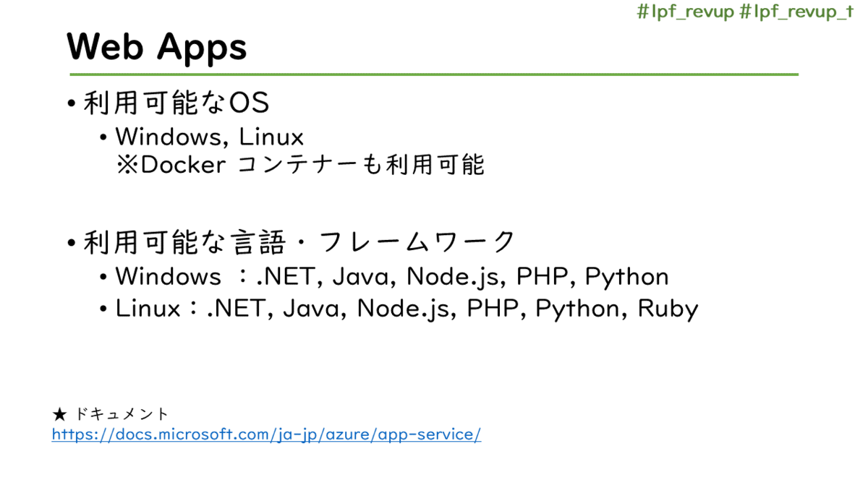Viewport: 868px width, 488px height.
Task: Click the word Ruby in Linux line
Action: (x=668, y=309)
